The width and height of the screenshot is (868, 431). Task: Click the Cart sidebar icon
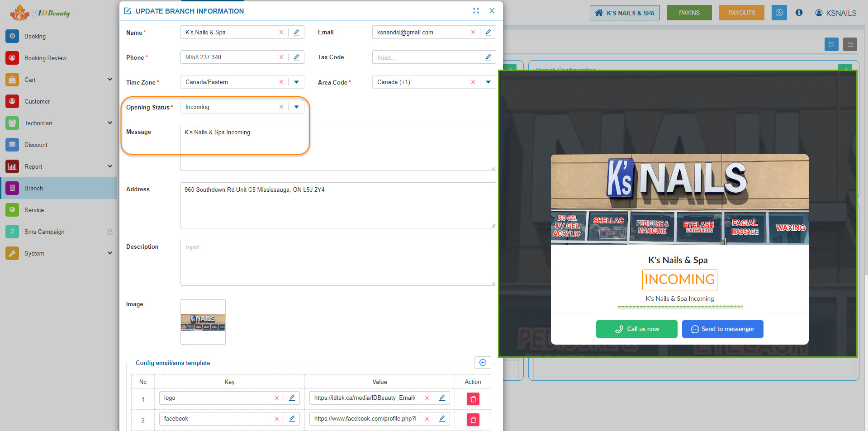(x=12, y=80)
